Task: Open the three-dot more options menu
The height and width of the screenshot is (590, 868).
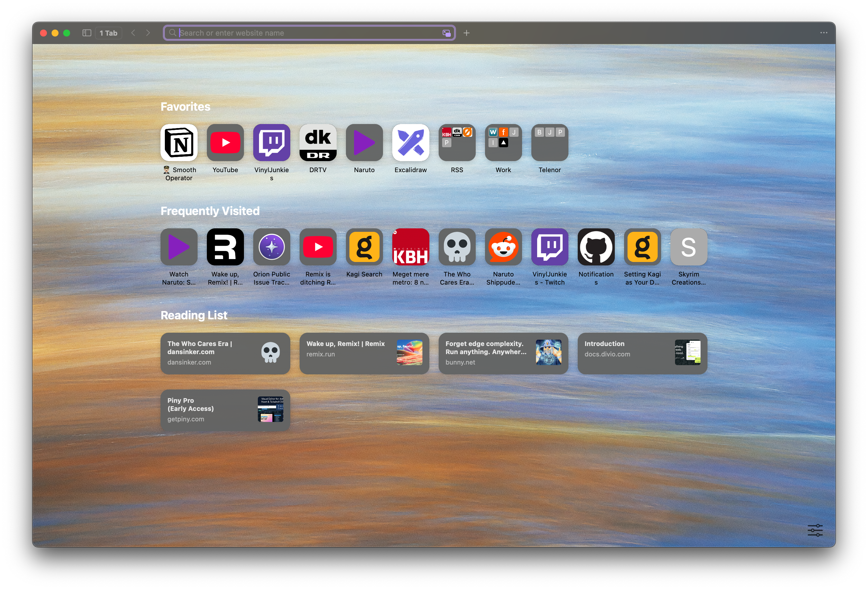Action: pyautogui.click(x=824, y=33)
